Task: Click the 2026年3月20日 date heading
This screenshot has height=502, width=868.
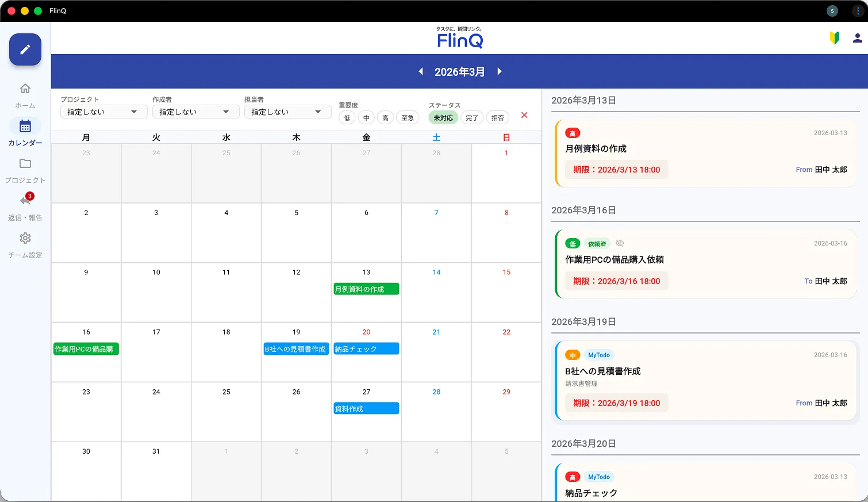Action: coord(583,444)
